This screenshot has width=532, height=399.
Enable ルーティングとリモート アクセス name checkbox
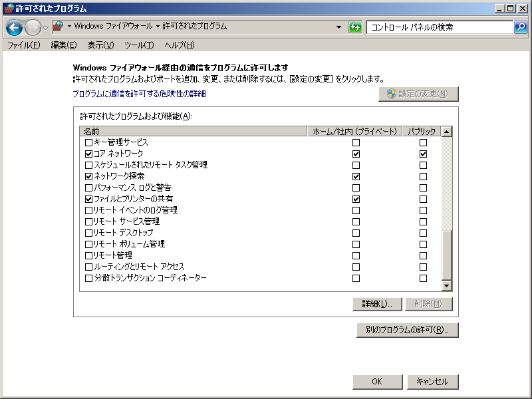tap(88, 267)
